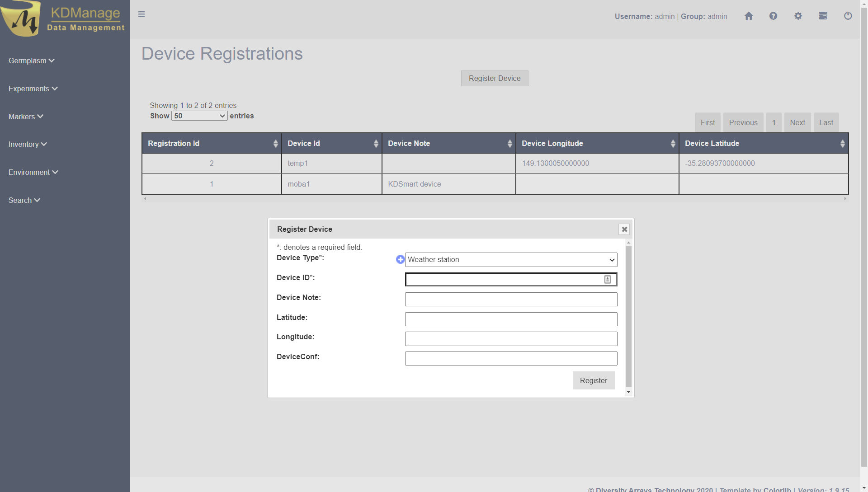
Task: Click blue plus icon beside Device Type
Action: click(x=400, y=259)
